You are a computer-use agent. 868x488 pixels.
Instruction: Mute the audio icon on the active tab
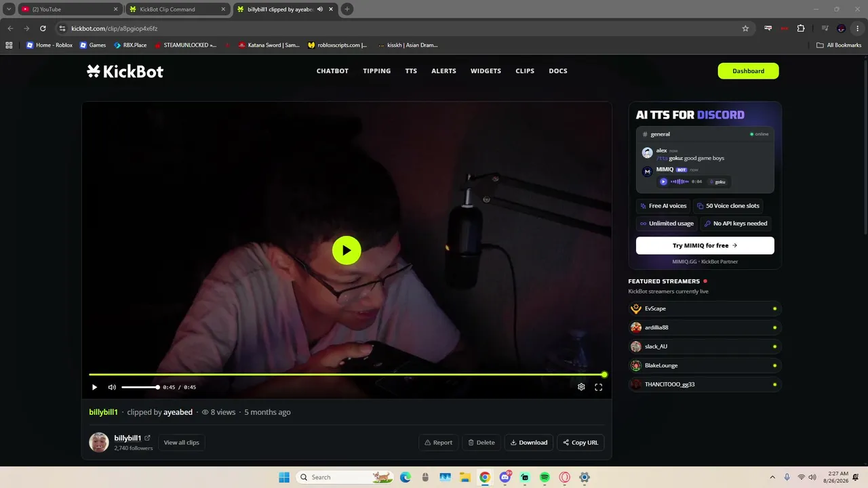click(320, 9)
